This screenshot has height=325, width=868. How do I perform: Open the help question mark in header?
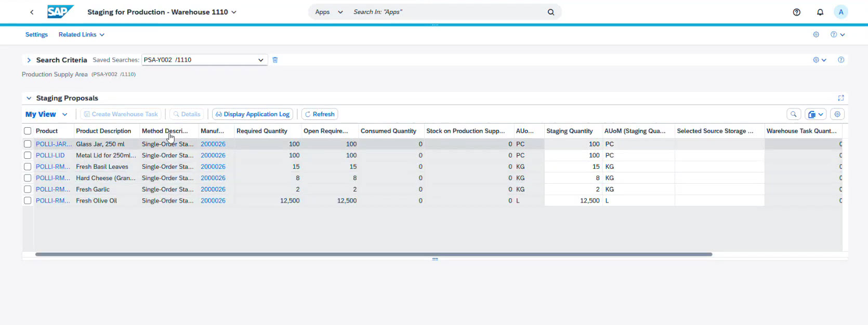796,12
